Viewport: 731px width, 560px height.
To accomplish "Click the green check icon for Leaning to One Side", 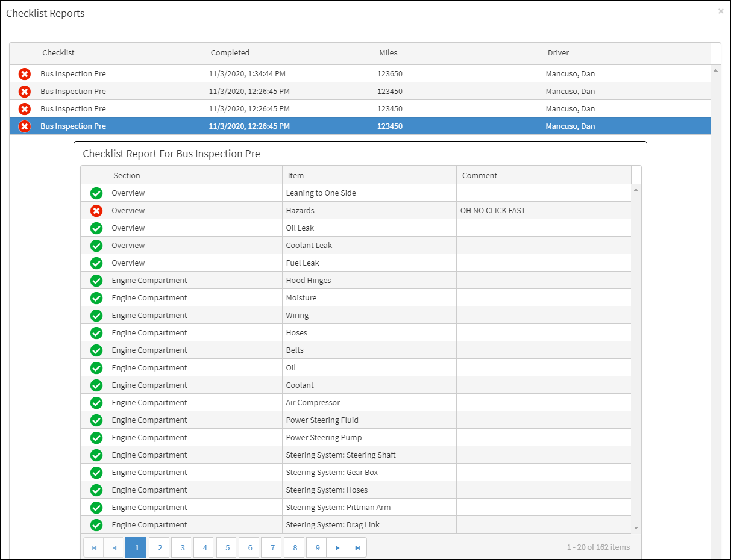I will pyautogui.click(x=96, y=193).
